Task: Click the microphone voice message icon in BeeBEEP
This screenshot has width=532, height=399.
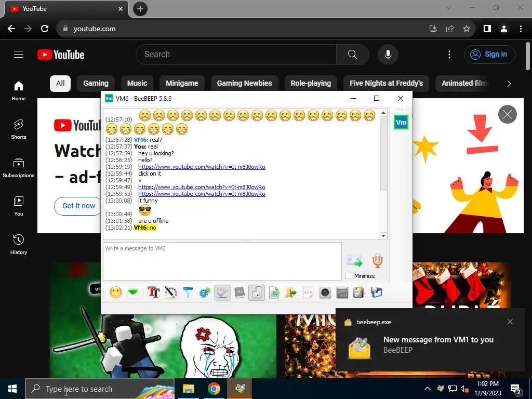Action: 377,261
